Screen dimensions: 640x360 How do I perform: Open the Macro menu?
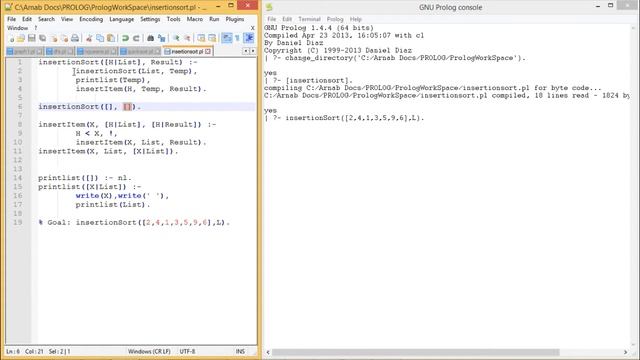tap(195, 19)
